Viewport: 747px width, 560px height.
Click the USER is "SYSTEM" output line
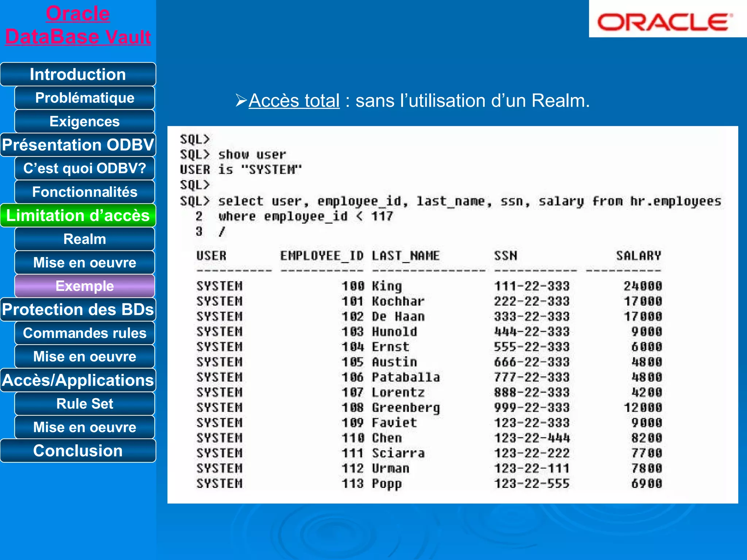pos(241,170)
